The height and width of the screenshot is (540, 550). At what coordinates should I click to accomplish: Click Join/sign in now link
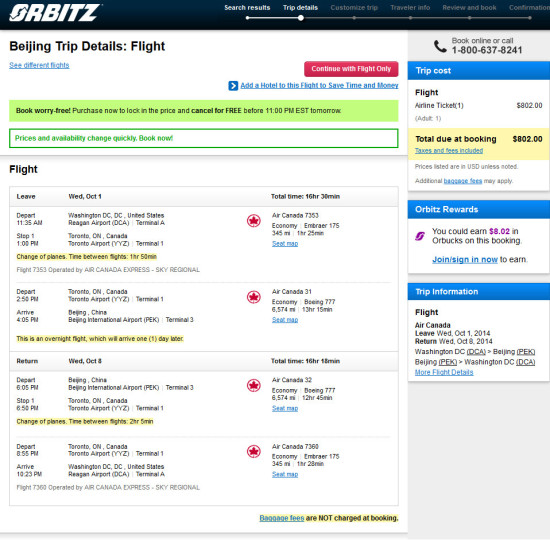point(465,259)
